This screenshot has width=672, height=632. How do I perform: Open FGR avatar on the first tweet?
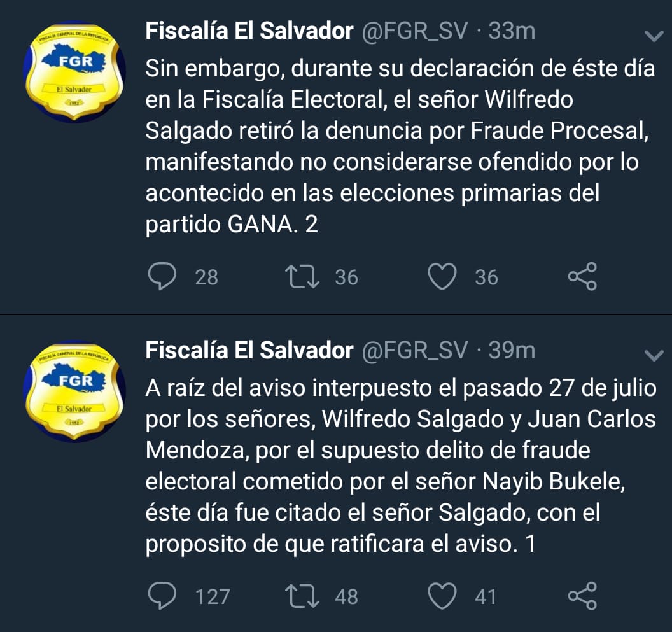pyautogui.click(x=74, y=72)
